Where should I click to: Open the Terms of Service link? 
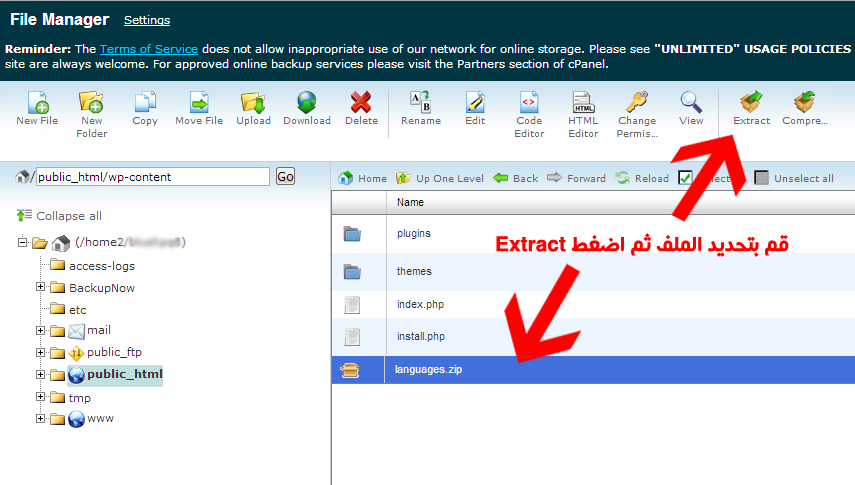point(148,49)
